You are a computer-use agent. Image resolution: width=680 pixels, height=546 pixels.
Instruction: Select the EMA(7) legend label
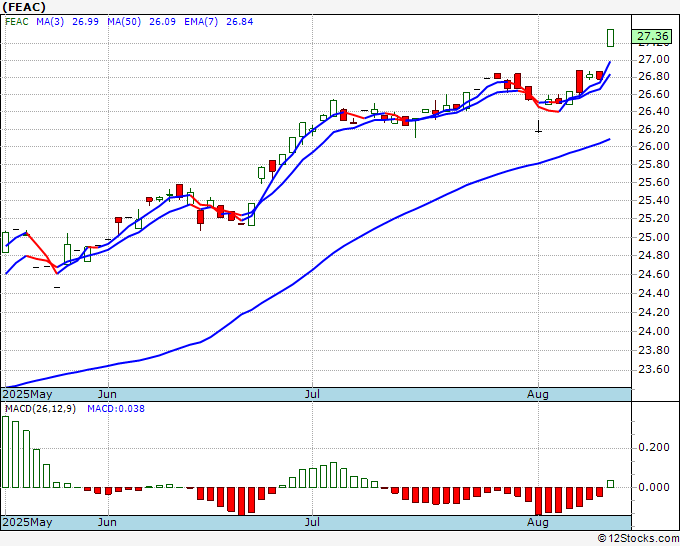201,22
